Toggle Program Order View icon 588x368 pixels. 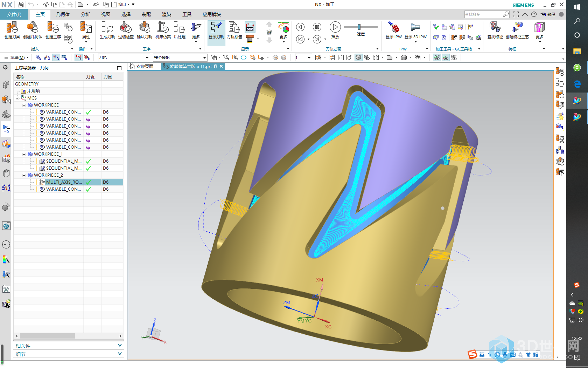(38, 57)
